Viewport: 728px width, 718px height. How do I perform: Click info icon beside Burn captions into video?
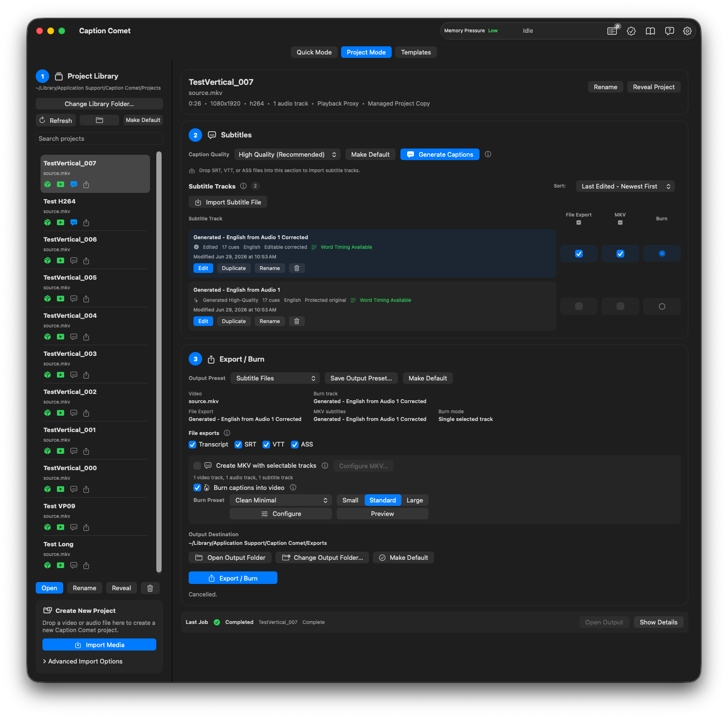(x=293, y=488)
